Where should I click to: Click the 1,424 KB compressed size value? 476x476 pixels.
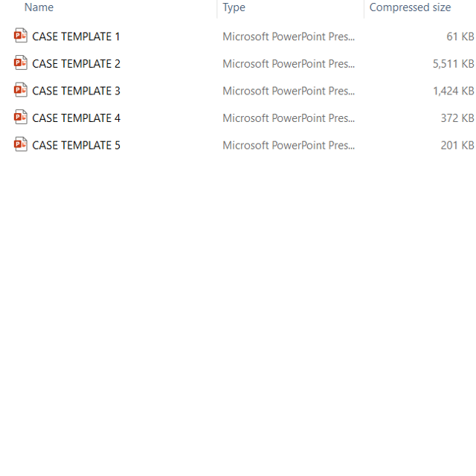point(454,91)
